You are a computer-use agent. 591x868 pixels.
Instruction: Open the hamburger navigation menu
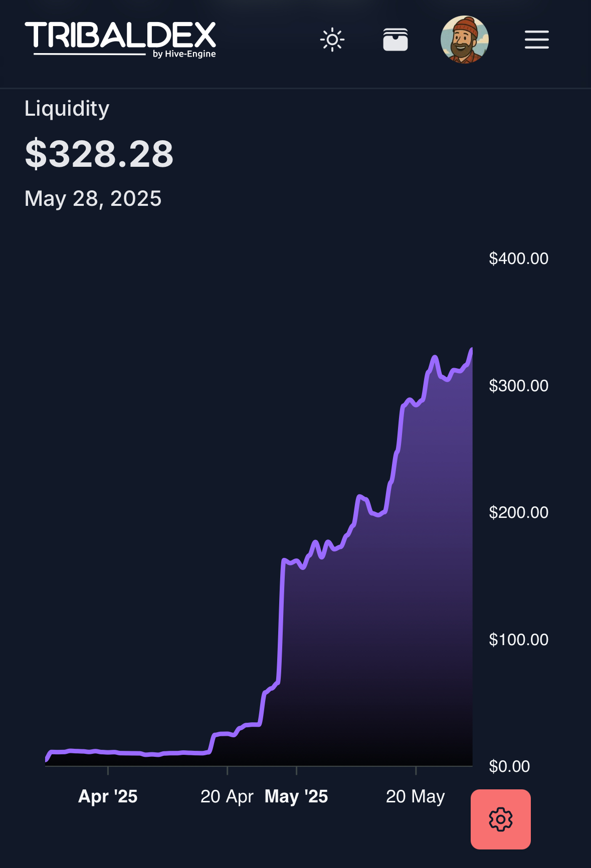[x=537, y=40]
